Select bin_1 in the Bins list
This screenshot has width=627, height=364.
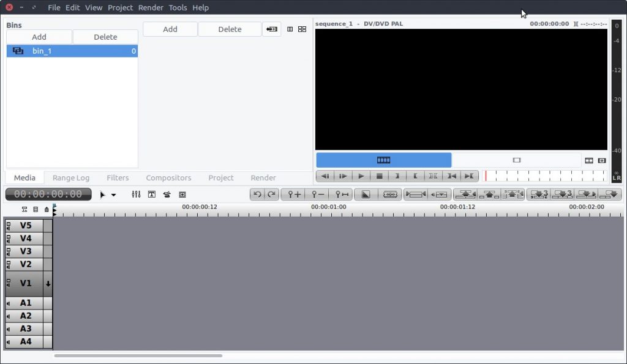click(x=42, y=51)
